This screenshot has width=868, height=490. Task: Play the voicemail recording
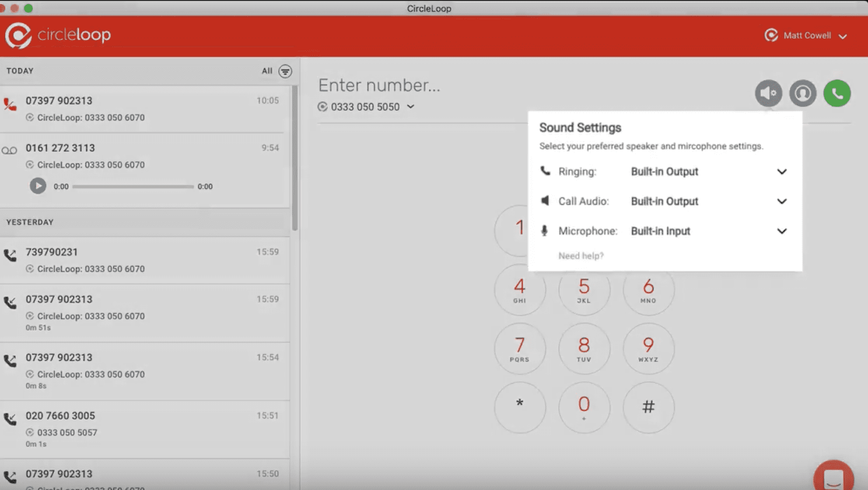point(38,186)
